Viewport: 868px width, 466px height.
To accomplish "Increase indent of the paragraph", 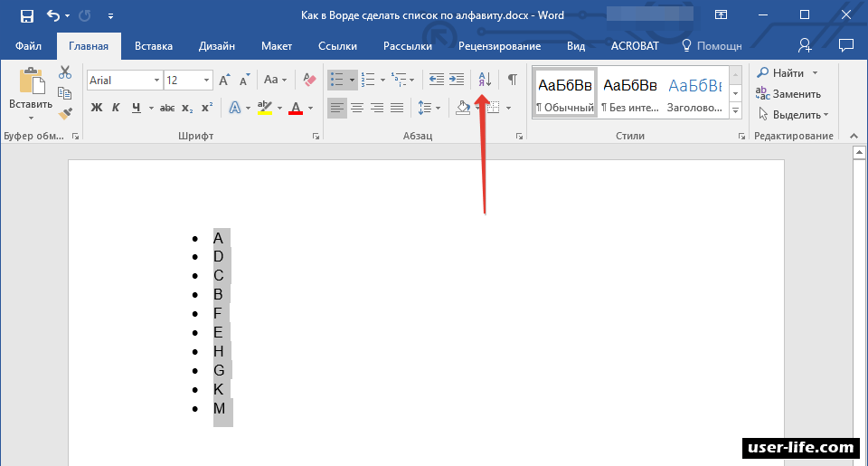I will tap(456, 80).
